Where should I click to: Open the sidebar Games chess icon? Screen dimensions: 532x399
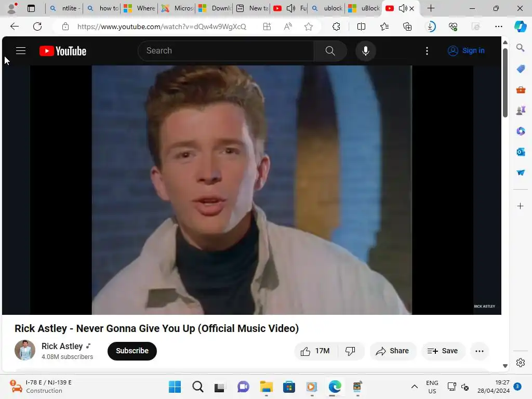[x=521, y=110]
